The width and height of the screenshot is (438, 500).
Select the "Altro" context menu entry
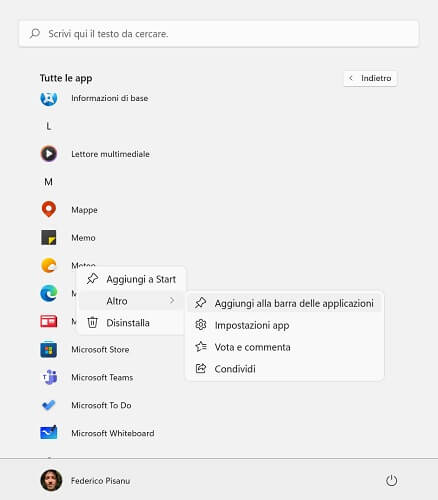pyautogui.click(x=131, y=301)
